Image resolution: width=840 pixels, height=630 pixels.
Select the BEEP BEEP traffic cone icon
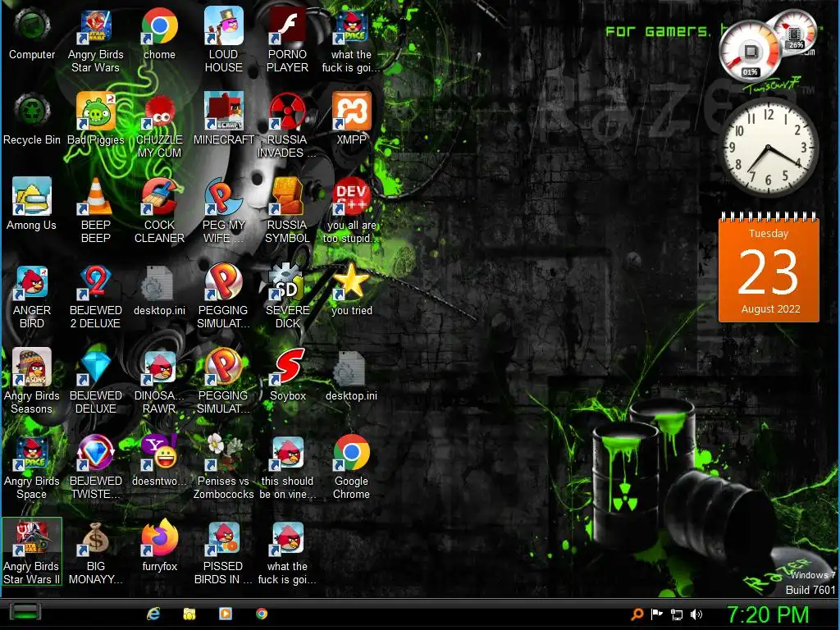click(x=95, y=211)
